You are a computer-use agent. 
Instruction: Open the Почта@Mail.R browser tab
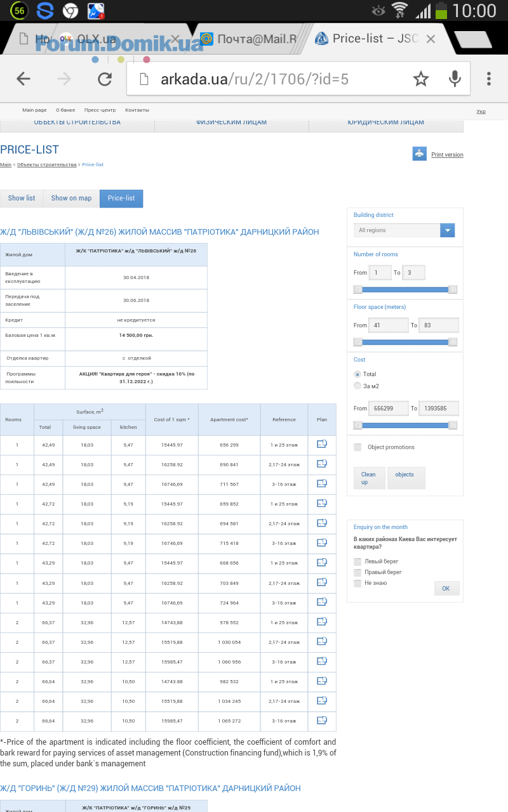pyautogui.click(x=250, y=39)
